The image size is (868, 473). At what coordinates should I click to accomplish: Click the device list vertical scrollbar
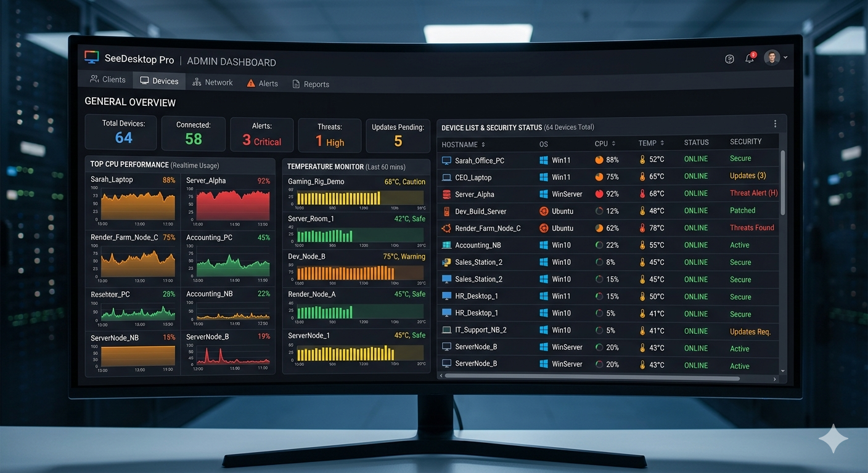(783, 182)
